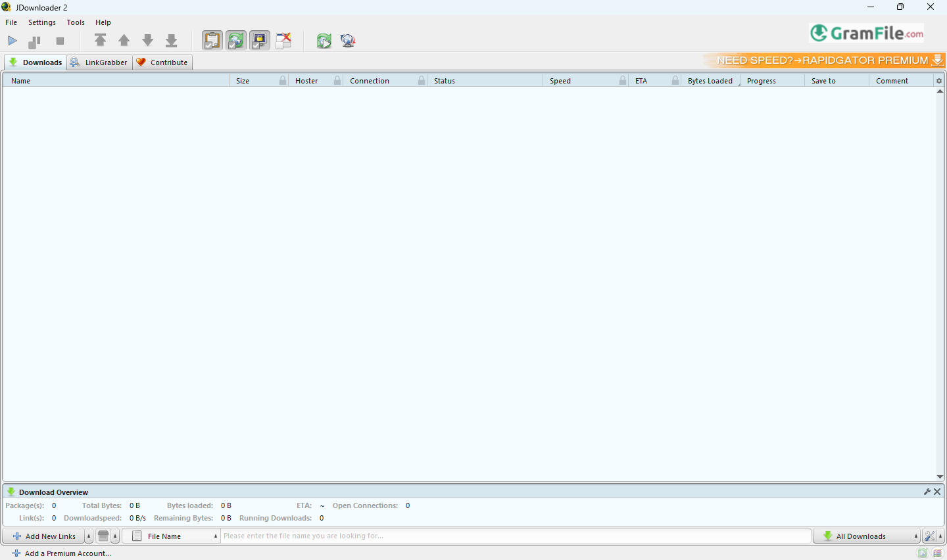Start all downloads with the play button

point(12,41)
